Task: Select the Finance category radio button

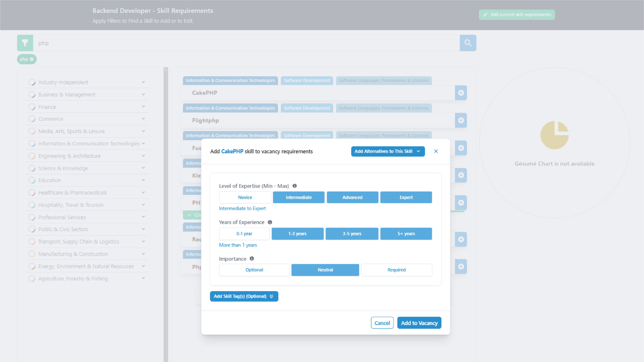Action: [x=32, y=106]
